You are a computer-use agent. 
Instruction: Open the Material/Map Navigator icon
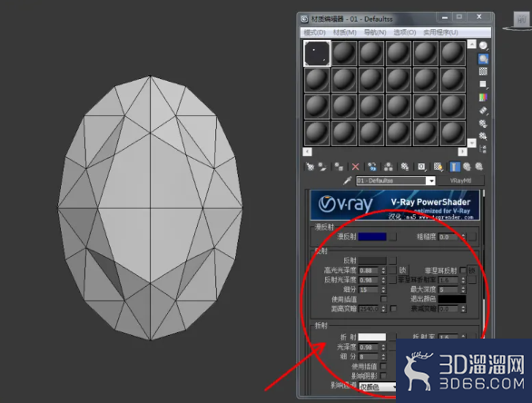tap(483, 149)
